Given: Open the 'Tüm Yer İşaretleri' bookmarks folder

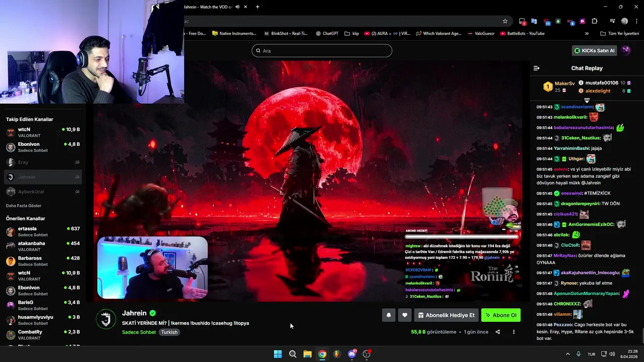Looking at the screenshot, I should pos(619,34).
